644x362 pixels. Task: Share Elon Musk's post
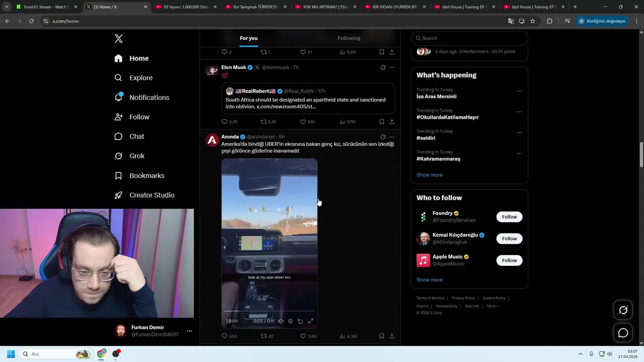[x=391, y=122]
